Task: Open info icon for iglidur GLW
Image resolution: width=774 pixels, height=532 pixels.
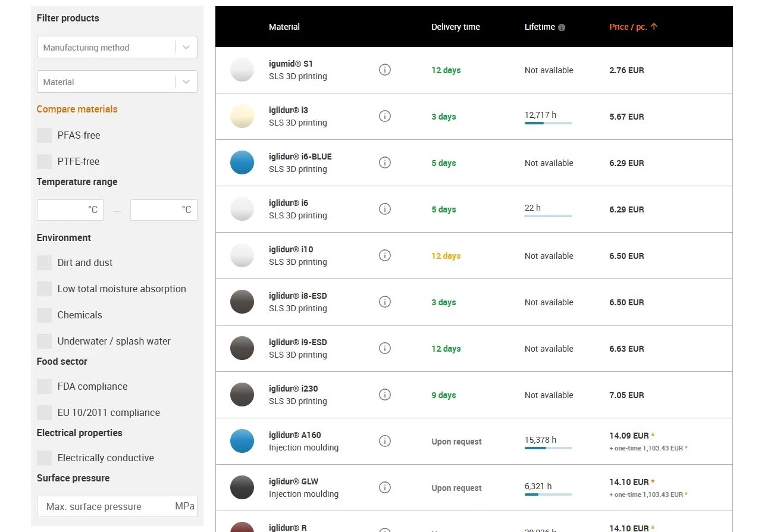Action: [x=385, y=488]
